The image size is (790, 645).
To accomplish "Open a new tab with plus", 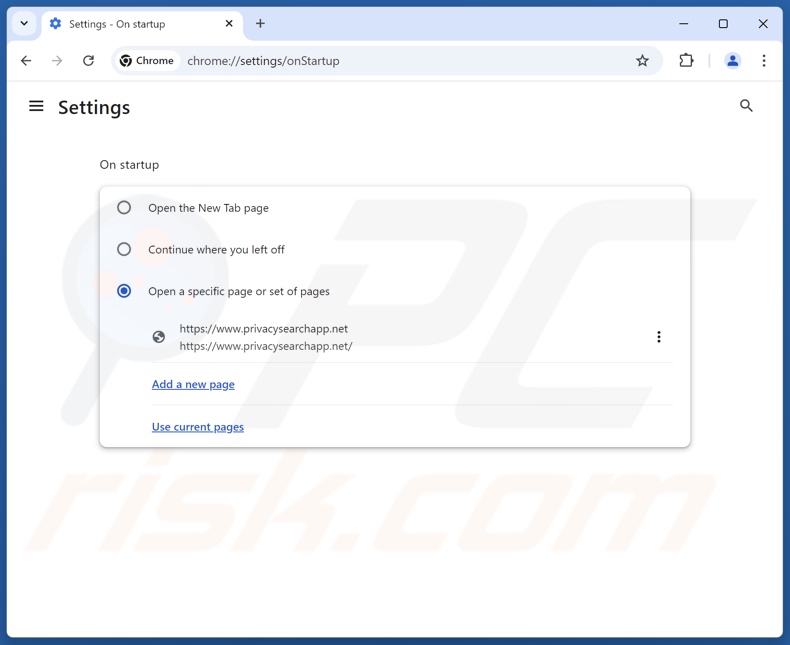I will [x=260, y=23].
